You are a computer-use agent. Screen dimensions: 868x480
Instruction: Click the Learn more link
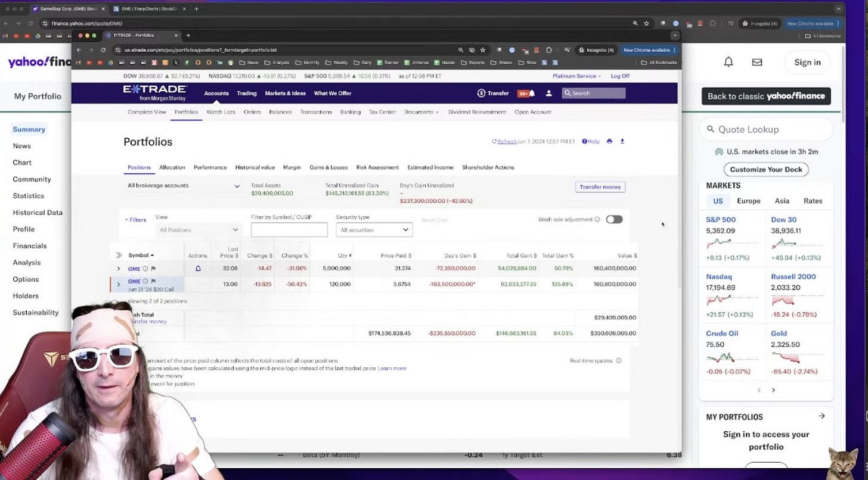click(x=392, y=369)
